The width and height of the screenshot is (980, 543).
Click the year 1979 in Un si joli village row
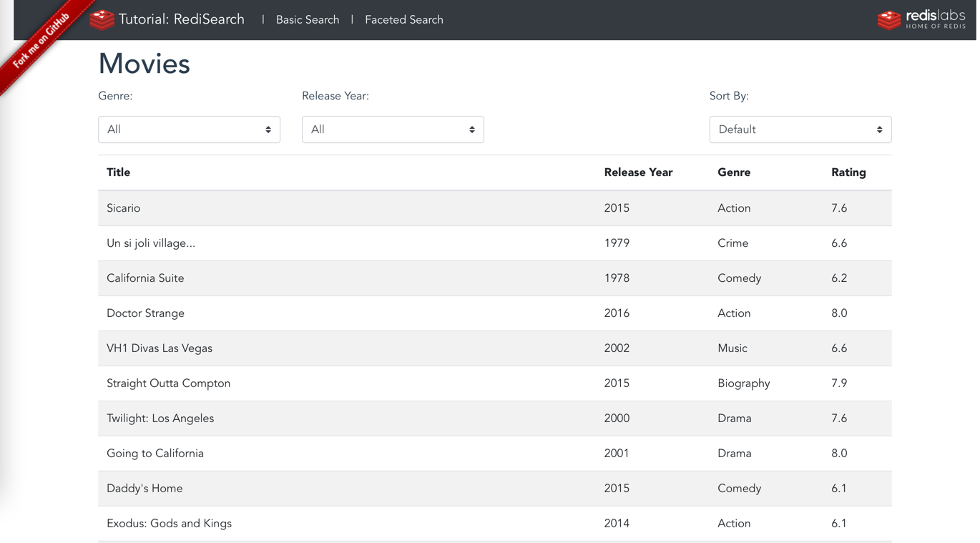coord(617,243)
